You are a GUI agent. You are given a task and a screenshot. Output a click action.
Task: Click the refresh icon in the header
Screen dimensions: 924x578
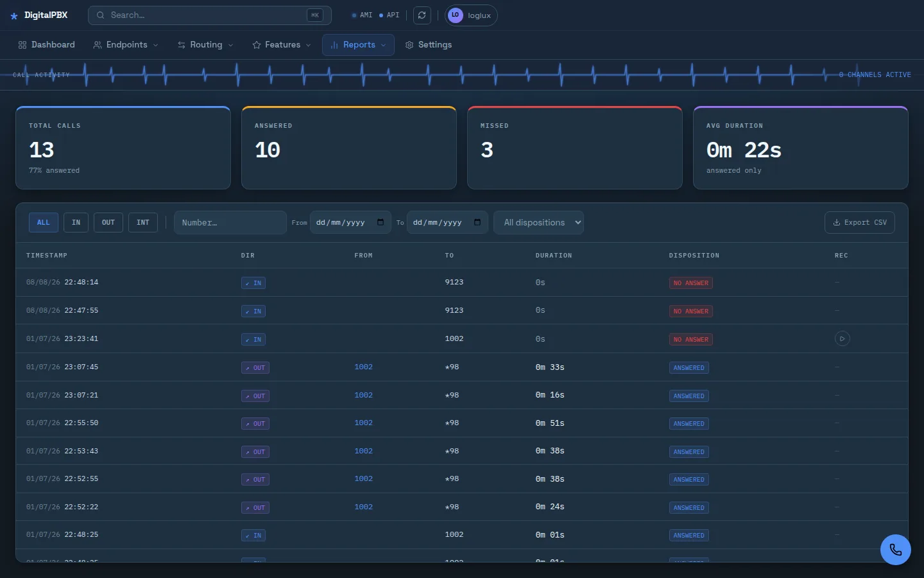click(x=422, y=15)
